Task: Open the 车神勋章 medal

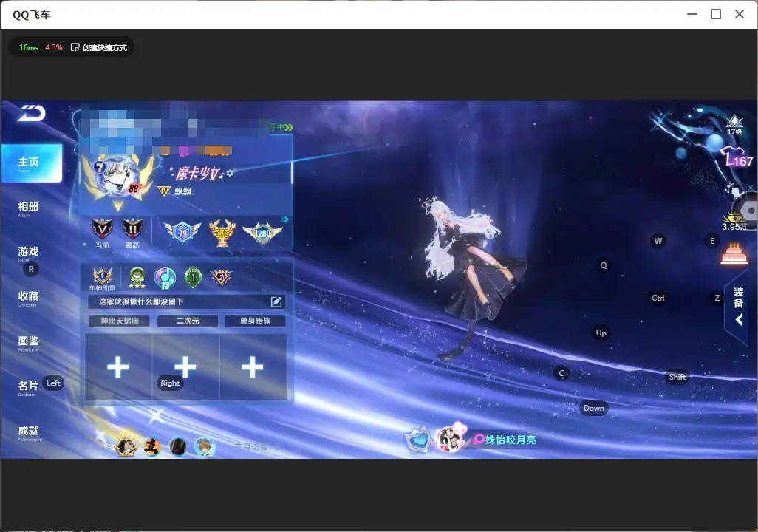Action: (x=102, y=279)
